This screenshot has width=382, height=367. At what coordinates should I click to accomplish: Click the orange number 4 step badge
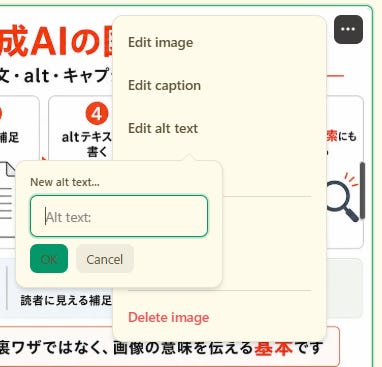[x=97, y=114]
